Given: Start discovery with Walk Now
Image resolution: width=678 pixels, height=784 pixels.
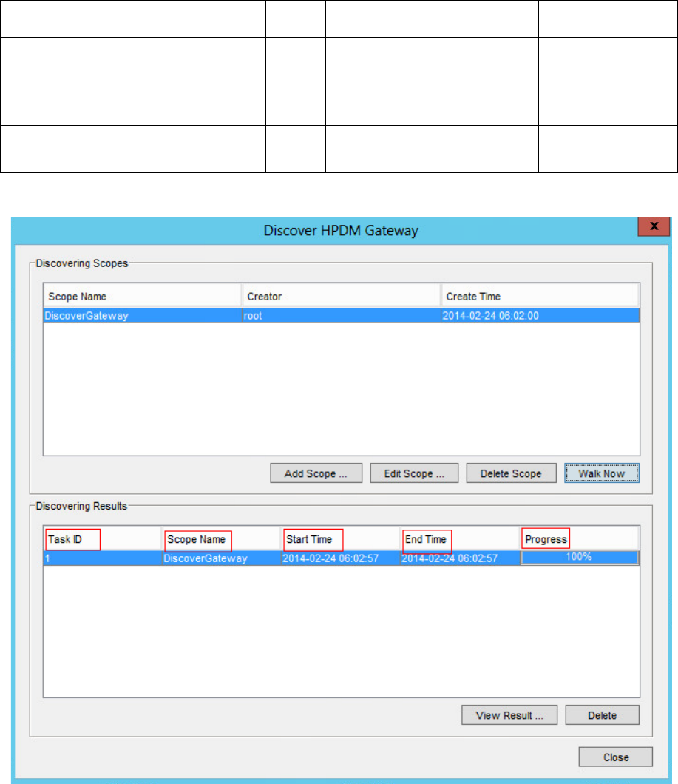Looking at the screenshot, I should tap(602, 473).
